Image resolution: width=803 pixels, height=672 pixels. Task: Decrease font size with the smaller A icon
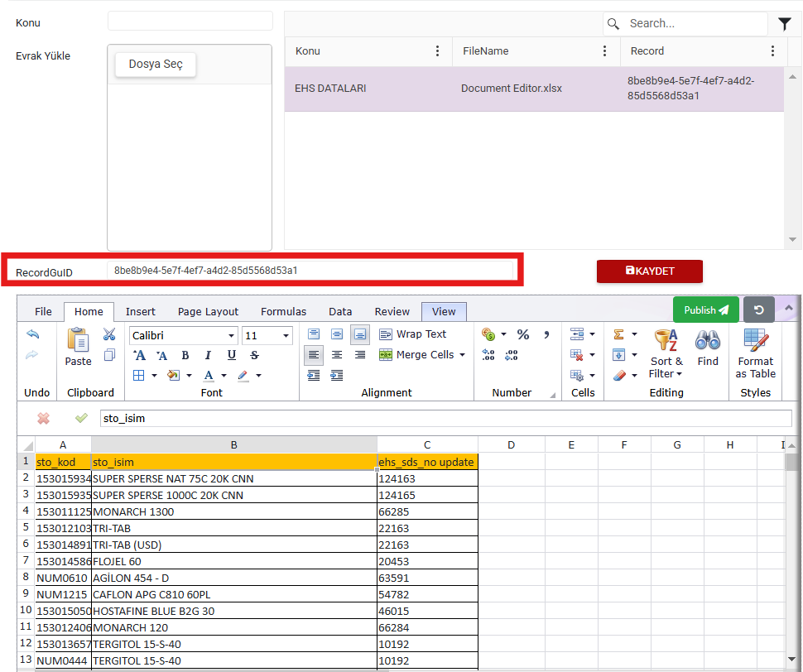click(x=161, y=355)
